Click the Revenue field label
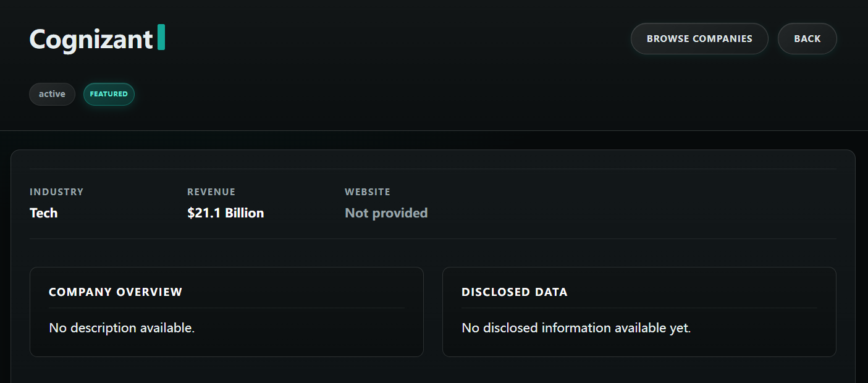This screenshot has height=383, width=868. [211, 192]
